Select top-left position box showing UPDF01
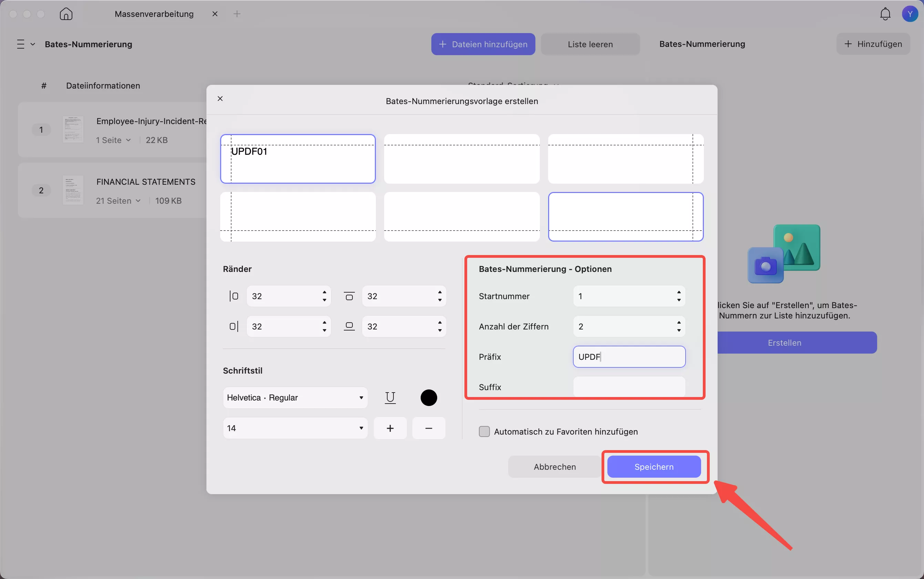The height and width of the screenshot is (579, 924). [x=298, y=159]
